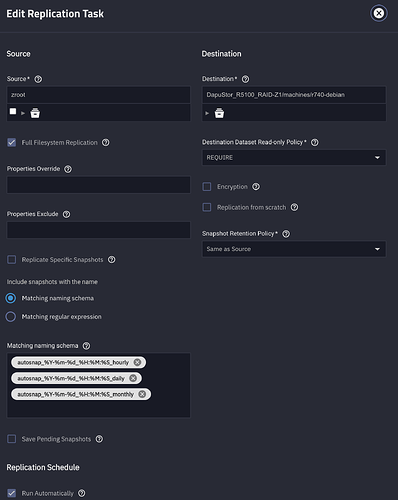The width and height of the screenshot is (398, 500).
Task: Click empty area of naming schema chip input
Action: [x=98, y=409]
